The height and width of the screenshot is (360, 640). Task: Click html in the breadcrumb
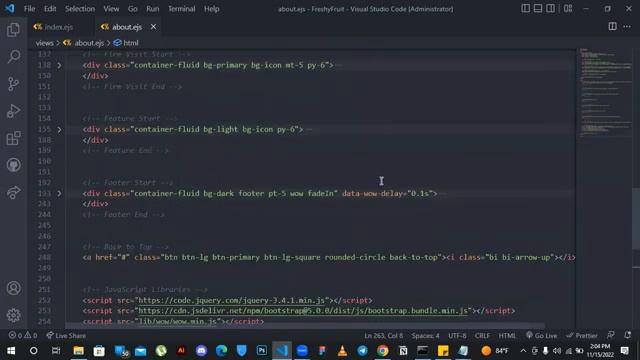click(x=131, y=43)
